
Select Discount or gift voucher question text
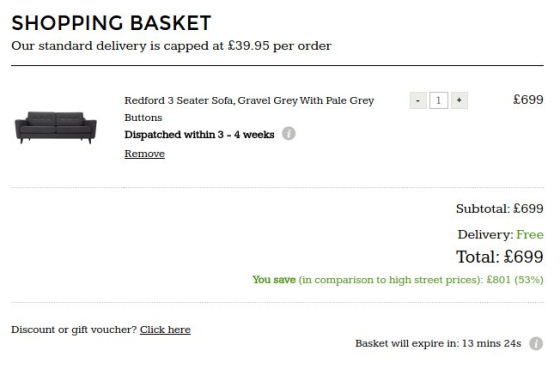[x=74, y=330]
